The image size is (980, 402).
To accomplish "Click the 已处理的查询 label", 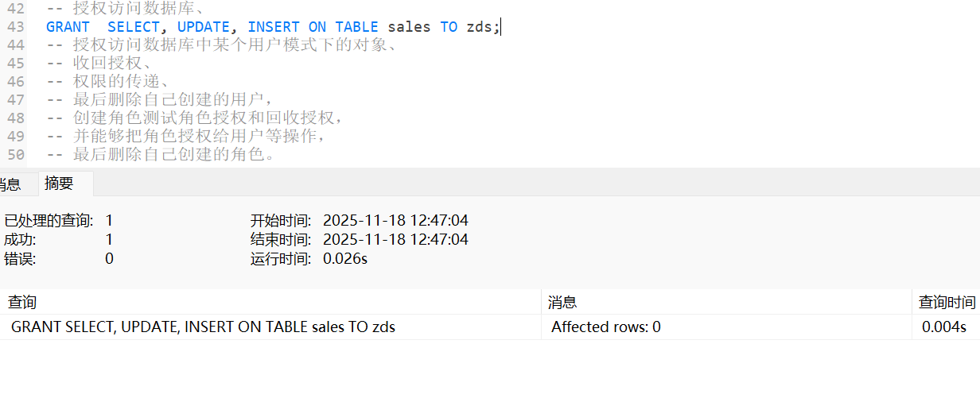I will [49, 220].
